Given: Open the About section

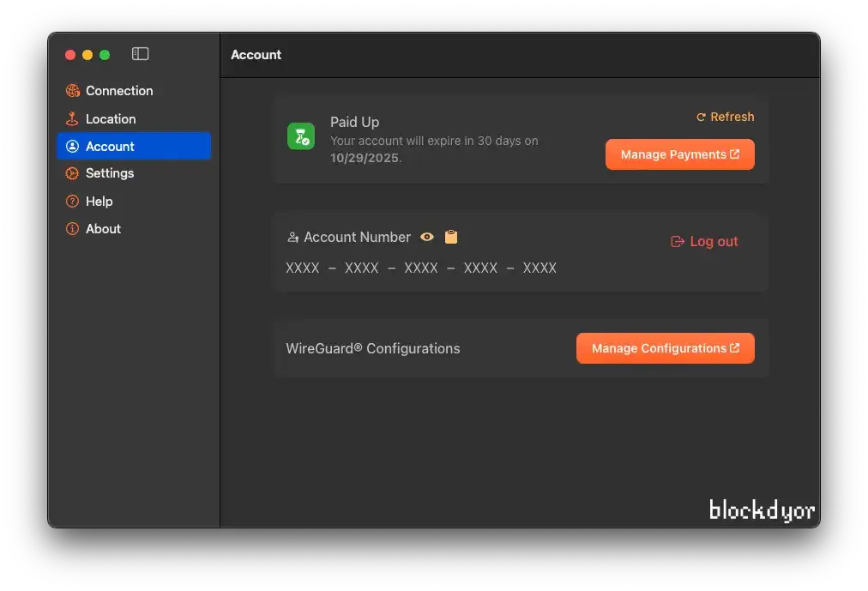Looking at the screenshot, I should click(x=134, y=228).
